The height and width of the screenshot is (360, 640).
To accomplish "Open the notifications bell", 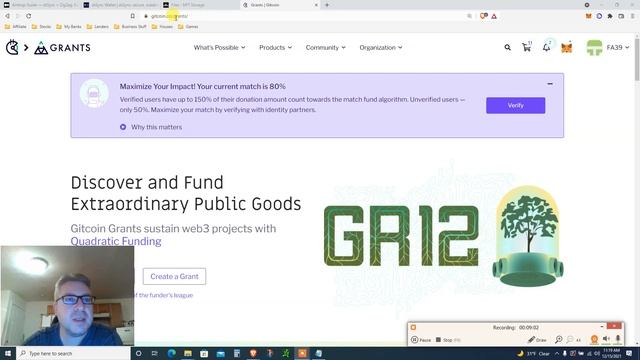I will (x=547, y=47).
